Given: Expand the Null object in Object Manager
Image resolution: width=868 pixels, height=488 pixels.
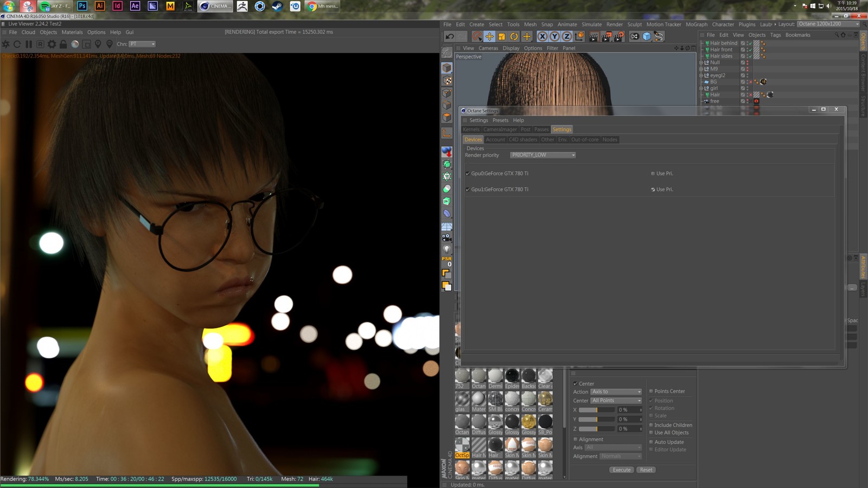Looking at the screenshot, I should pyautogui.click(x=701, y=62).
